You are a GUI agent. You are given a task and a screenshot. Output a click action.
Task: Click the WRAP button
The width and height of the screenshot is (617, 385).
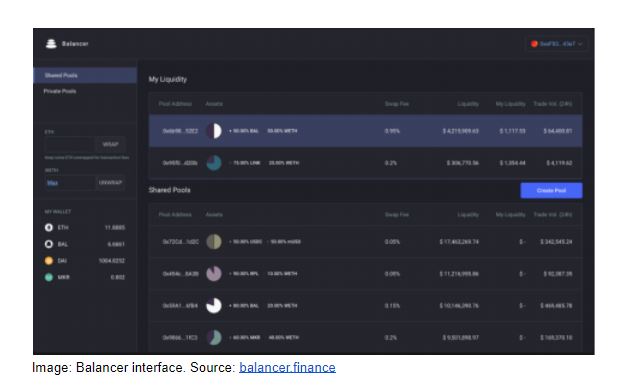point(111,144)
